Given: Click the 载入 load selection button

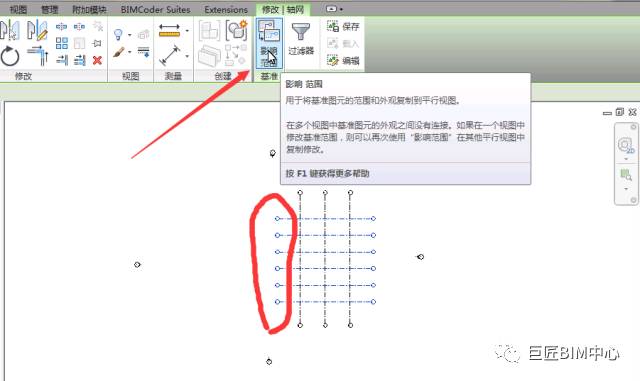Looking at the screenshot, I should [343, 43].
